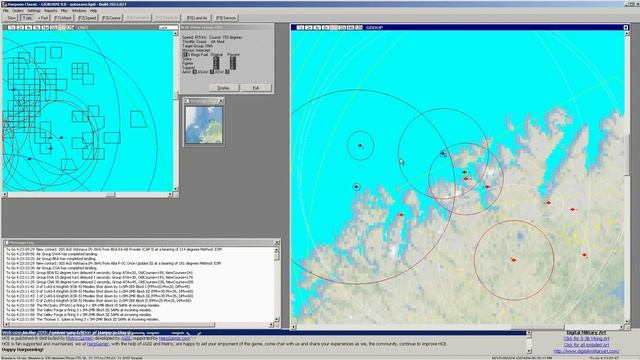Screen dimensions: 640x360
Task: Set Group map zoom to 4x
Action: coord(317,27)
